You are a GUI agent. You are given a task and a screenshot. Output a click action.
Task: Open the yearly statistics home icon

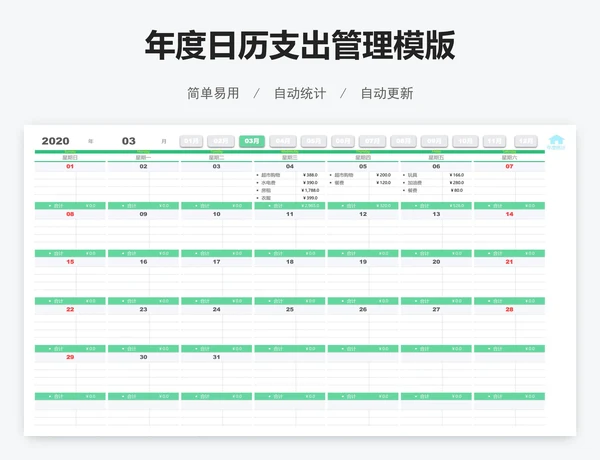pyautogui.click(x=556, y=142)
